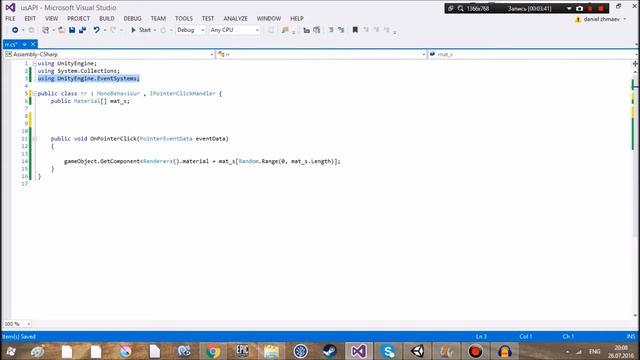
Task: Open the TOOLS menu
Action: 184,18
